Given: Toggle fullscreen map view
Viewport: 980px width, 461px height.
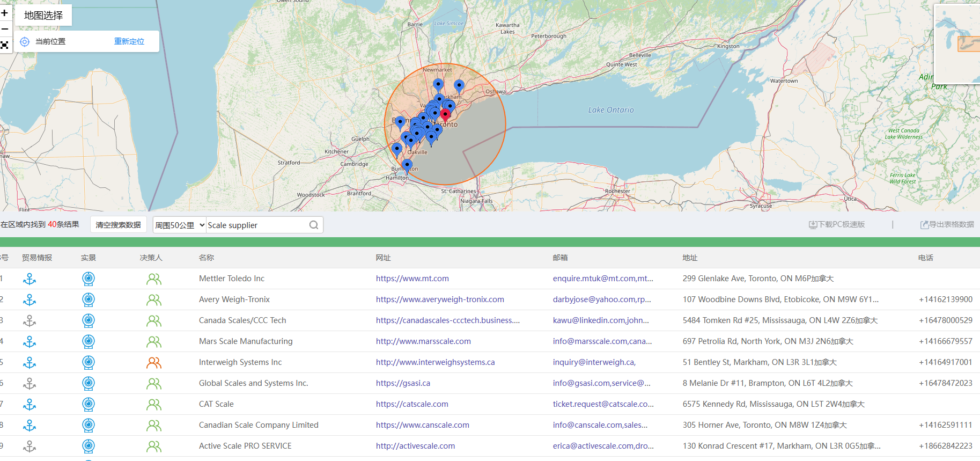Looking at the screenshot, I should [4, 45].
